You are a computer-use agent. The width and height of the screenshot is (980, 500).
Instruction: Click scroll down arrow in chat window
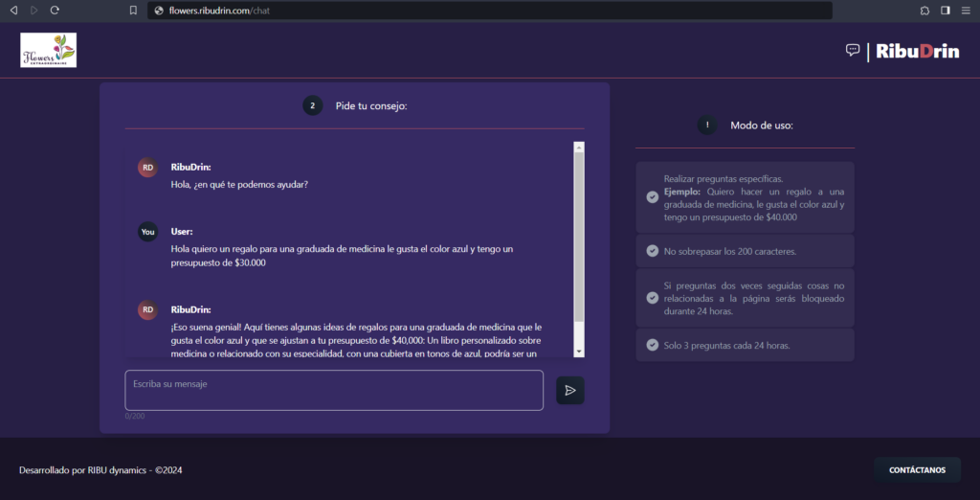click(x=578, y=351)
